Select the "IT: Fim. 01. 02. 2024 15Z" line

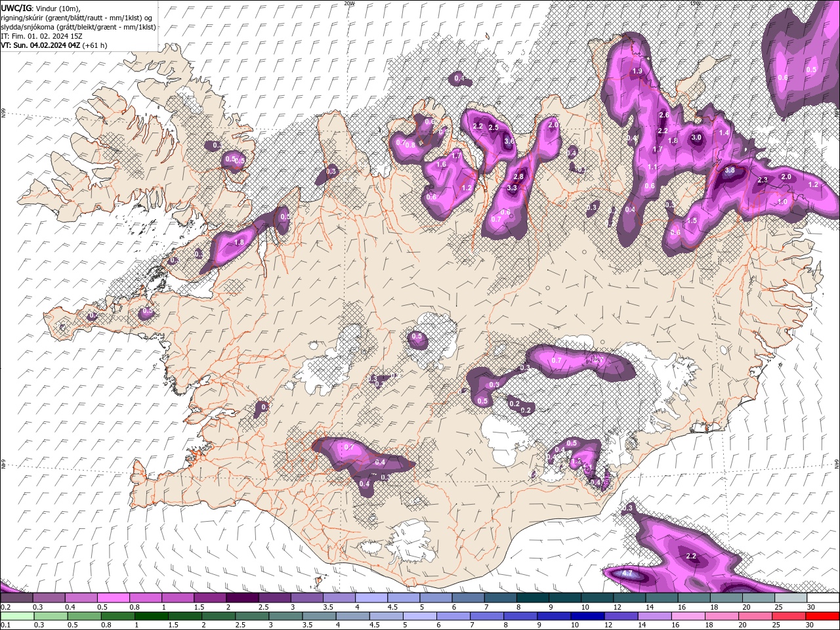point(41,36)
